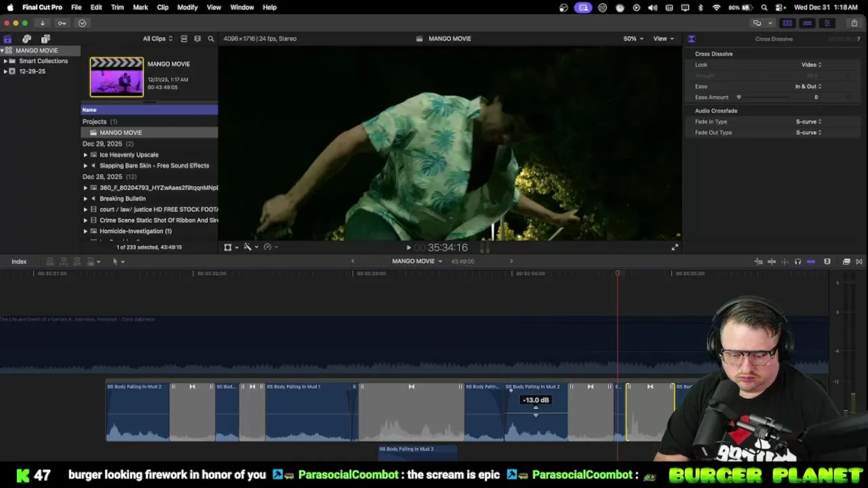The width and height of the screenshot is (868, 488).
Task: Click the Share export icon
Action: [x=854, y=23]
